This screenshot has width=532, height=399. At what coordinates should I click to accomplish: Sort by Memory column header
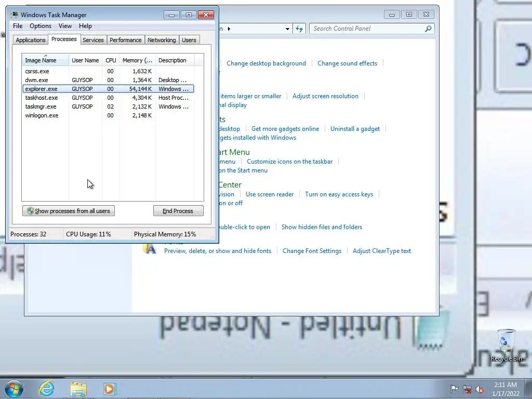click(x=137, y=60)
